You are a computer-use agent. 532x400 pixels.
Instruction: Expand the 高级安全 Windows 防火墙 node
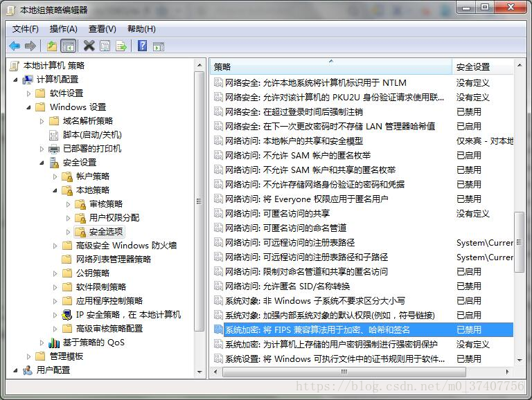click(55, 246)
